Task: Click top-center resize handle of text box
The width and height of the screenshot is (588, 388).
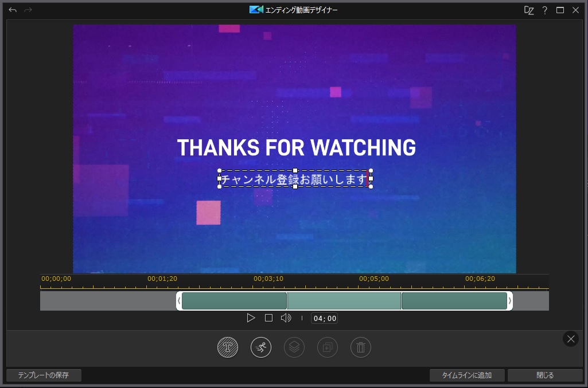Action: pyautogui.click(x=295, y=171)
